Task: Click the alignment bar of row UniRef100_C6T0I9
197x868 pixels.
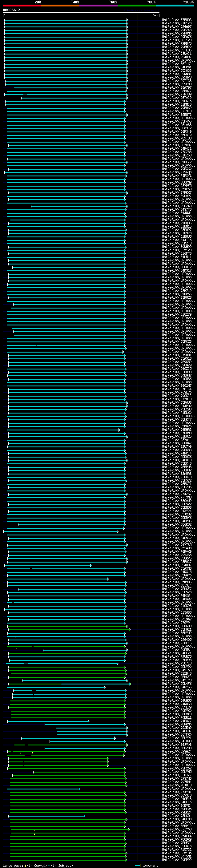Action: tap(74, 98)
